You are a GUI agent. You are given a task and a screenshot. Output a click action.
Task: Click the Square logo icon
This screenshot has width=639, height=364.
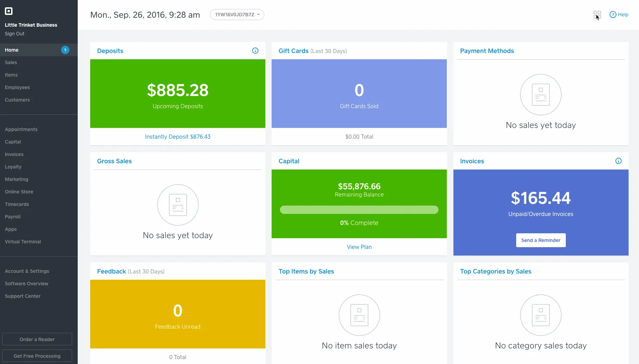click(x=9, y=11)
